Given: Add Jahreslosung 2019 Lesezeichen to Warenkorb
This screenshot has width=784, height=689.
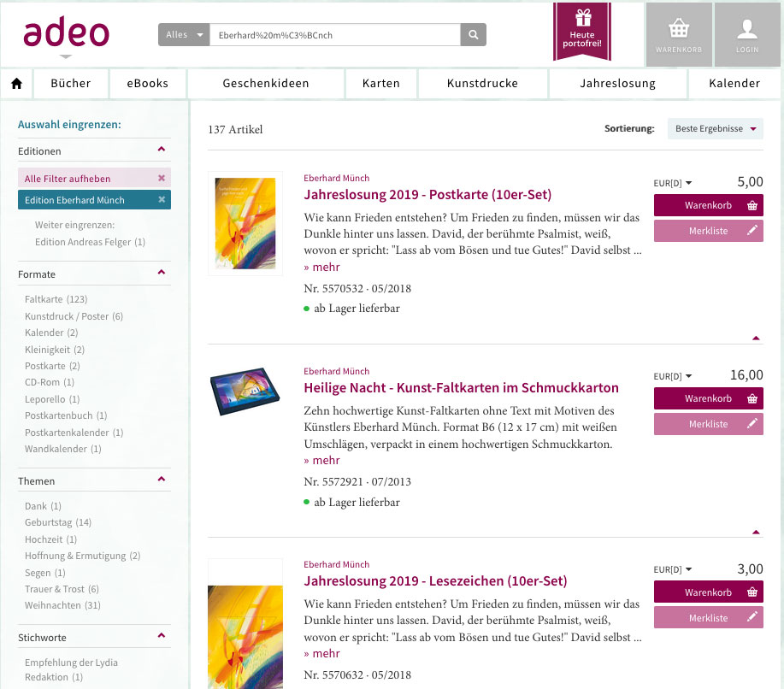Looking at the screenshot, I should 709,592.
